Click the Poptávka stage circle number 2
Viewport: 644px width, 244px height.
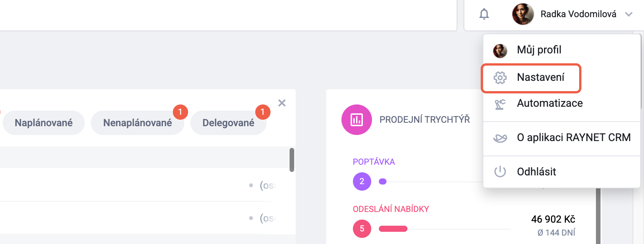pos(362,181)
